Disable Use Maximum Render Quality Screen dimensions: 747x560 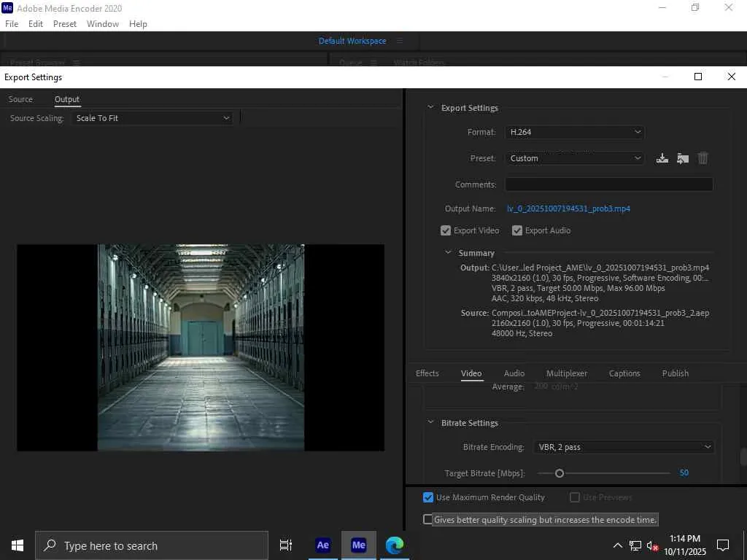point(428,497)
